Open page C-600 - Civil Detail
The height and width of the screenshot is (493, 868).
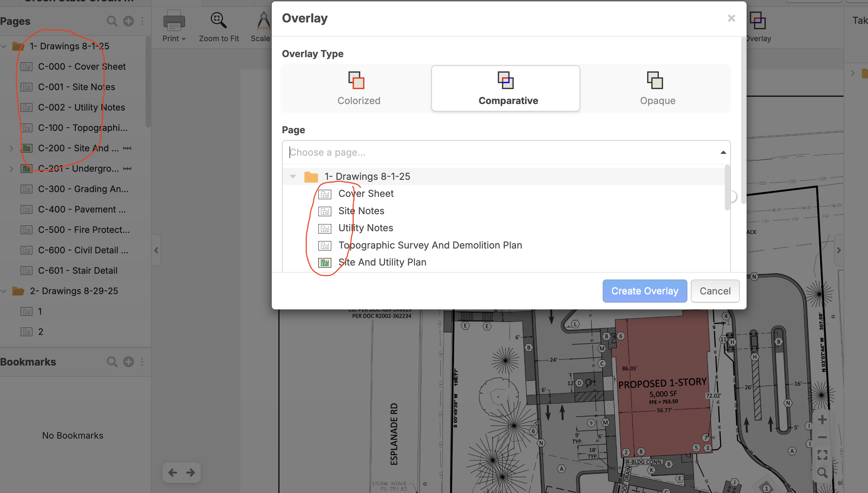83,250
